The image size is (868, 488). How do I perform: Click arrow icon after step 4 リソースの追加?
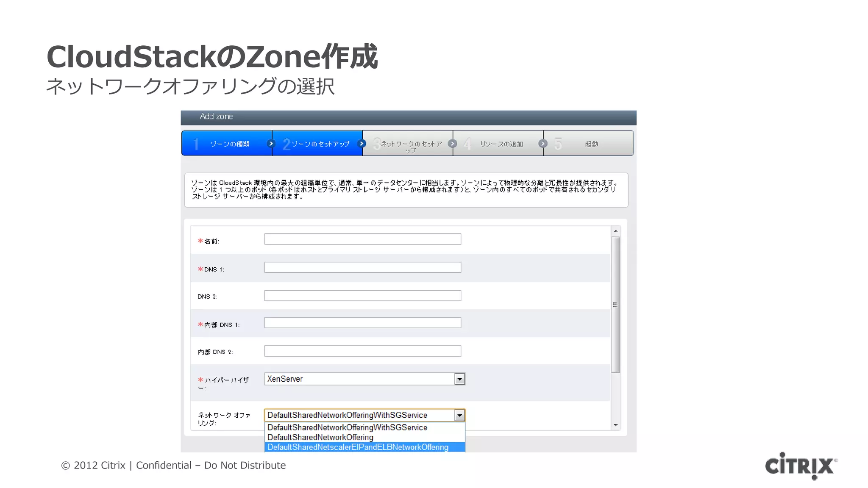[542, 144]
